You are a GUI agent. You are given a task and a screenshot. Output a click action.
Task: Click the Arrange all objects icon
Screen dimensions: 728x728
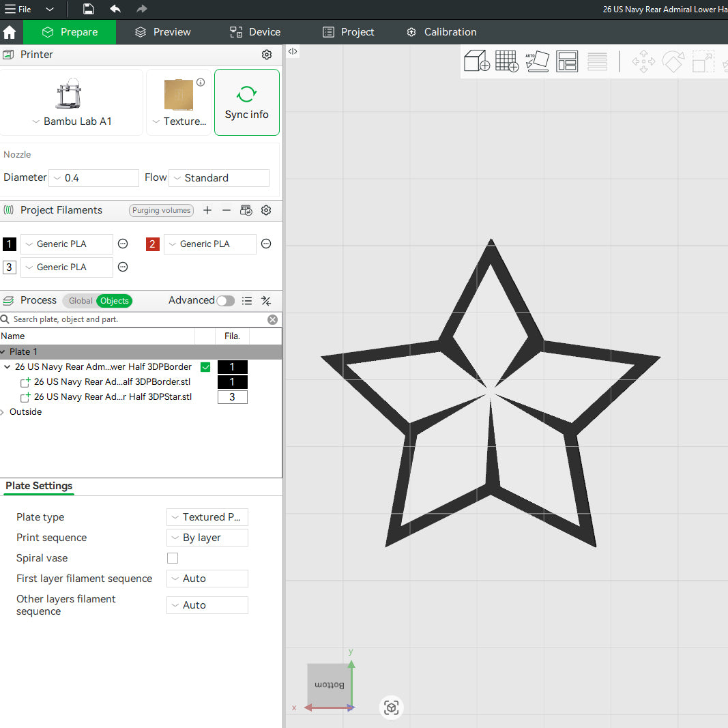pos(567,61)
